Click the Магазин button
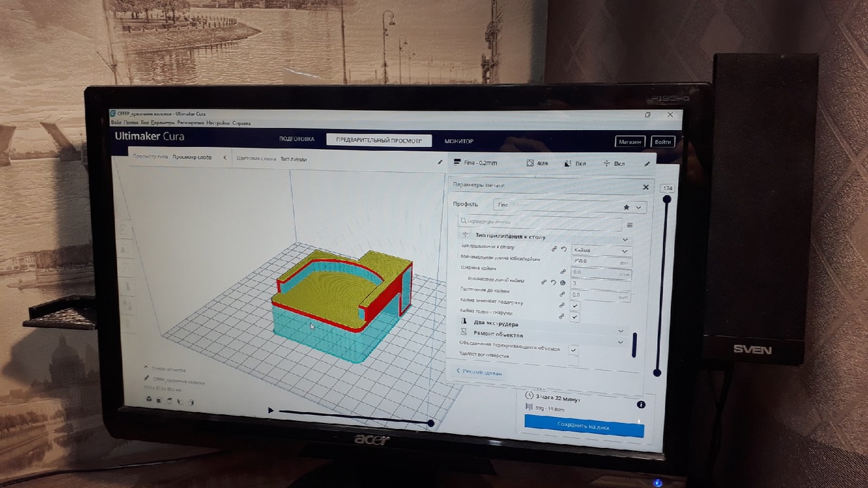 pyautogui.click(x=629, y=142)
